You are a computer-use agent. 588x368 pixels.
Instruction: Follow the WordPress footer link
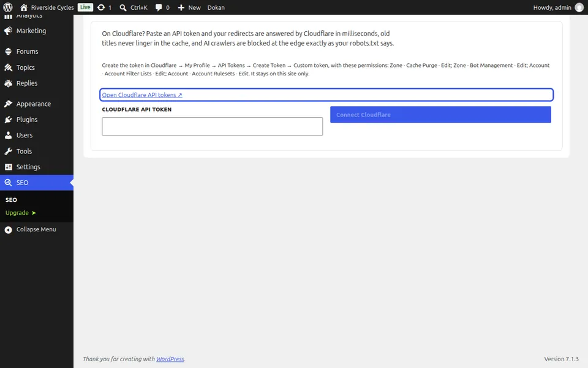pos(170,359)
